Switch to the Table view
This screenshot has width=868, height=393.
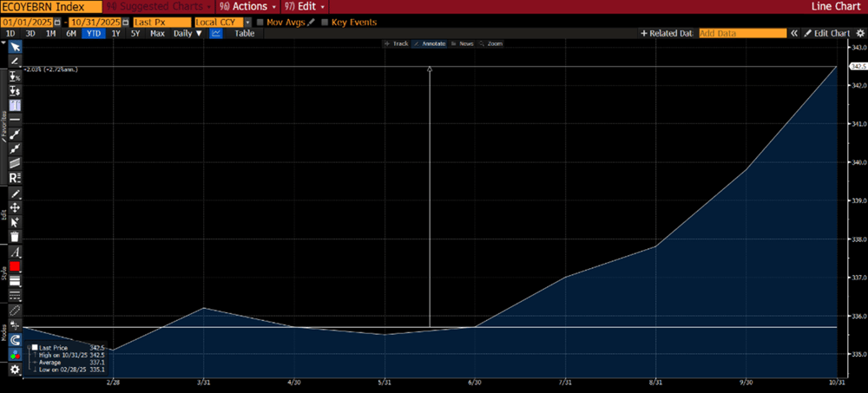click(x=245, y=34)
